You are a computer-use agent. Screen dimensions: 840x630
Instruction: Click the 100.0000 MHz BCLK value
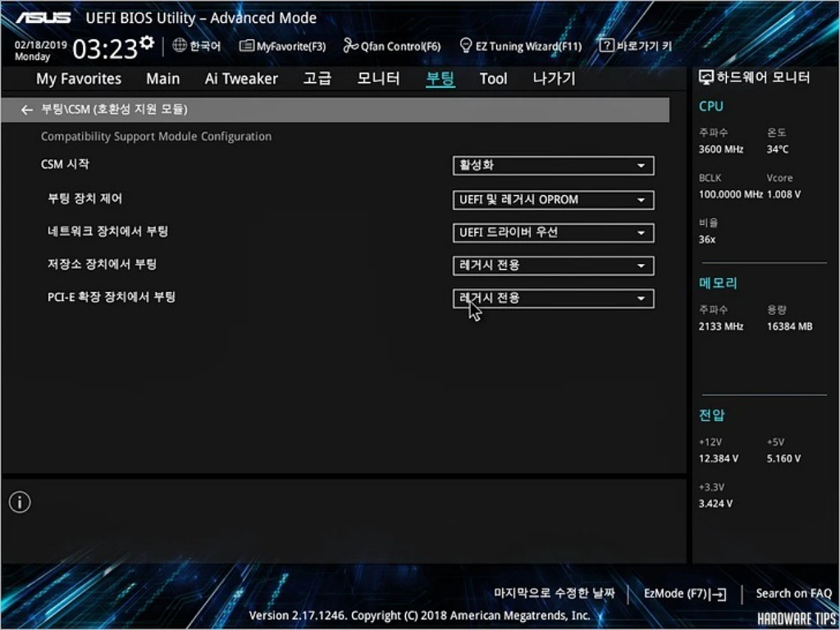pos(731,194)
